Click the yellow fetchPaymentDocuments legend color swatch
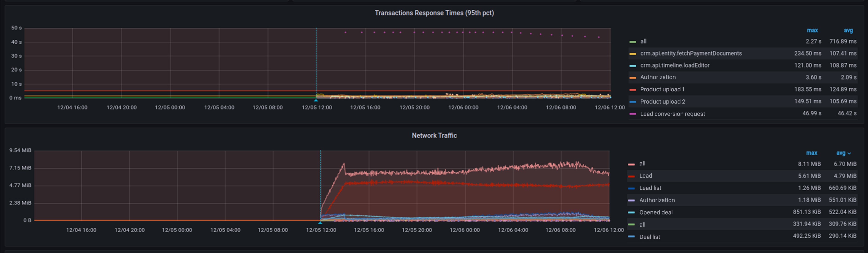 pyautogui.click(x=632, y=54)
